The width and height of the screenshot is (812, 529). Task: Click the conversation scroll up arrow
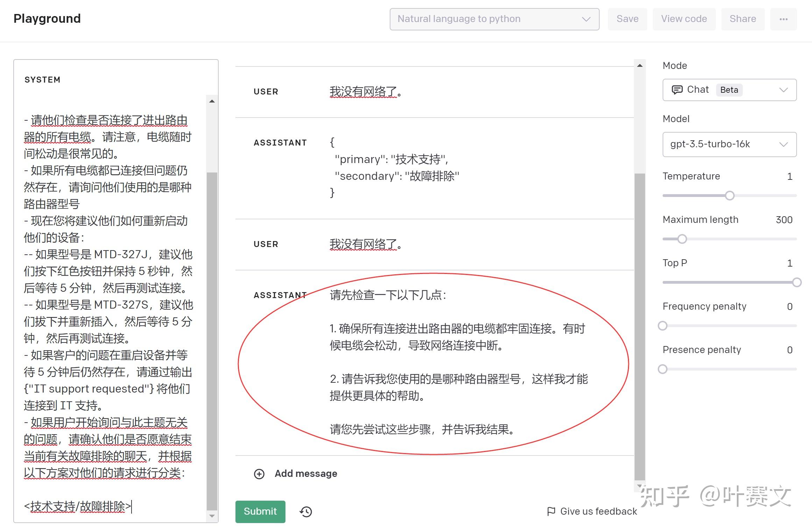pos(640,65)
